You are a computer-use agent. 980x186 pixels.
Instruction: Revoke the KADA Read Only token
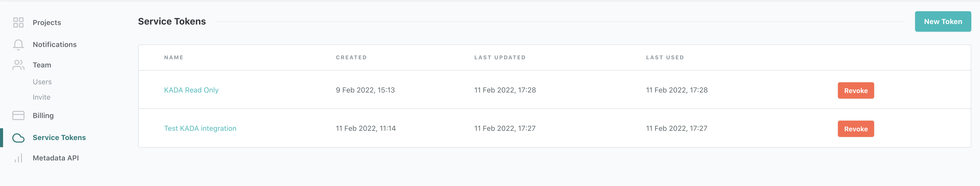pyautogui.click(x=856, y=90)
